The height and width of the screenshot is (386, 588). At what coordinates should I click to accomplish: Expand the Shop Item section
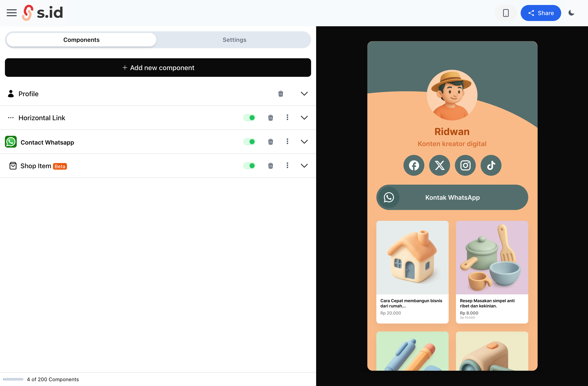(304, 166)
